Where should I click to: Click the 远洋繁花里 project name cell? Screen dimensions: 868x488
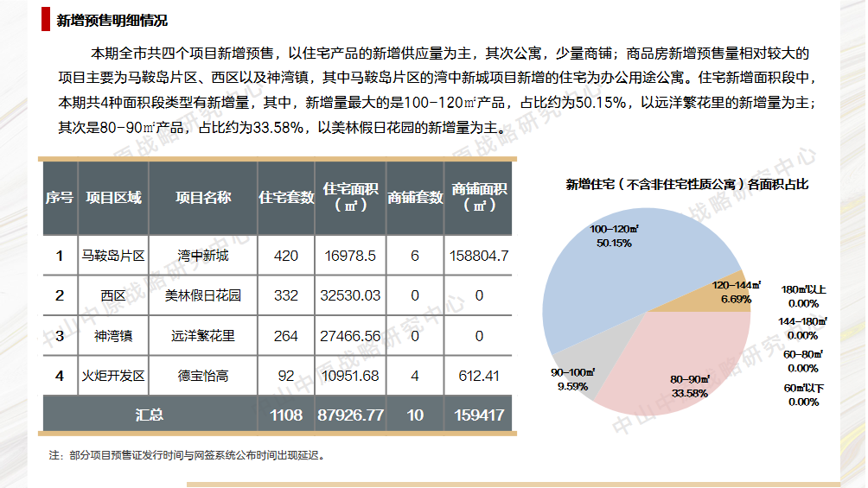203,336
